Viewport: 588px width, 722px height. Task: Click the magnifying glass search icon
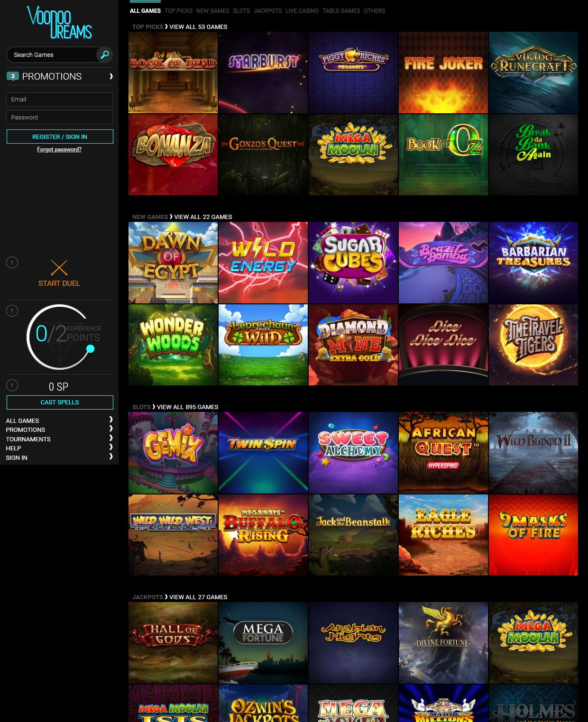105,55
